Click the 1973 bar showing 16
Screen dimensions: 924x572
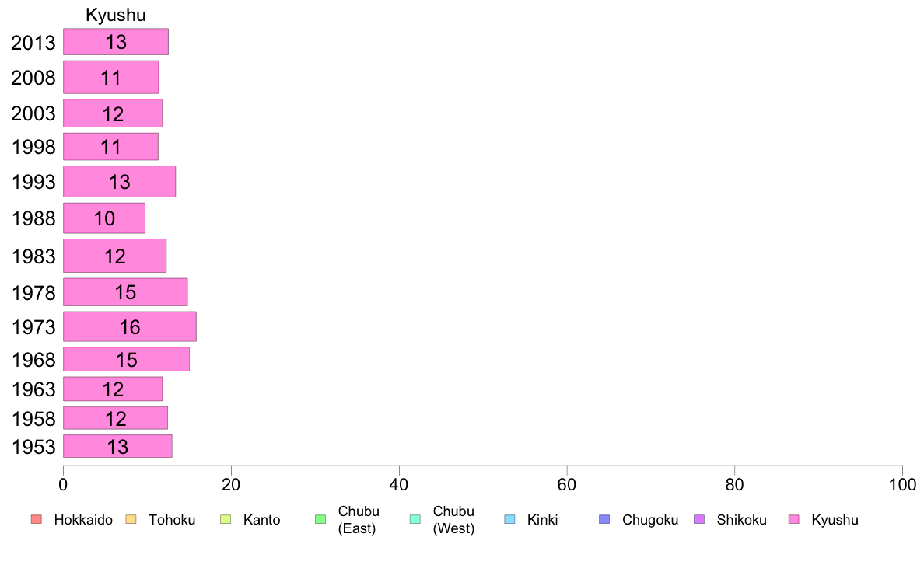(x=130, y=327)
